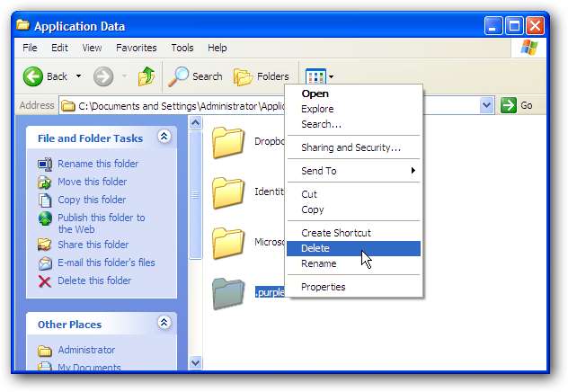Click the Administrator folder icon in Other Places
This screenshot has height=392, width=568.
pos(45,351)
